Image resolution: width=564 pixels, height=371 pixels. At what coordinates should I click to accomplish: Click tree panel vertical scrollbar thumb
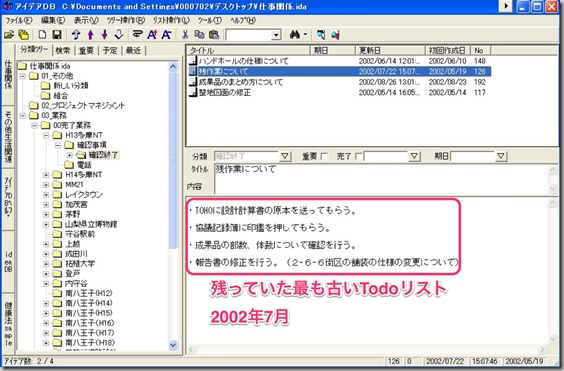(x=173, y=160)
